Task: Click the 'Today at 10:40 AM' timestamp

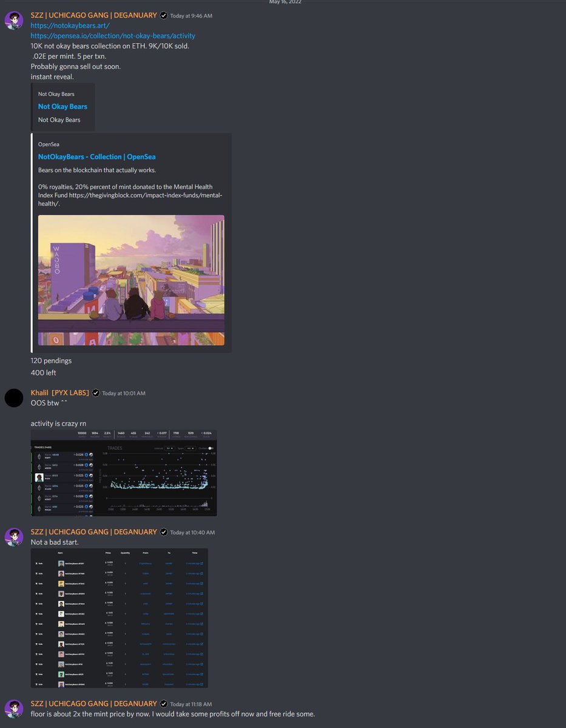Action: tap(192, 533)
